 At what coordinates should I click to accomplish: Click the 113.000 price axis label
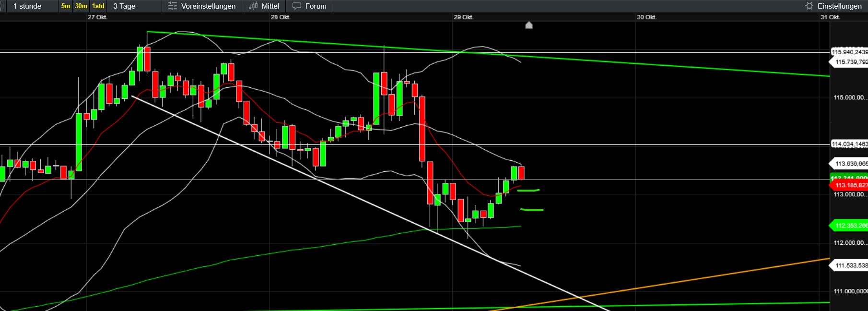point(850,194)
